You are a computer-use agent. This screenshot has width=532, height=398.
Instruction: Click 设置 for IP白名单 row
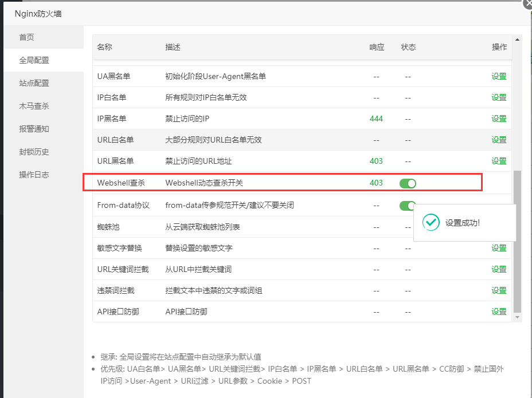point(499,97)
